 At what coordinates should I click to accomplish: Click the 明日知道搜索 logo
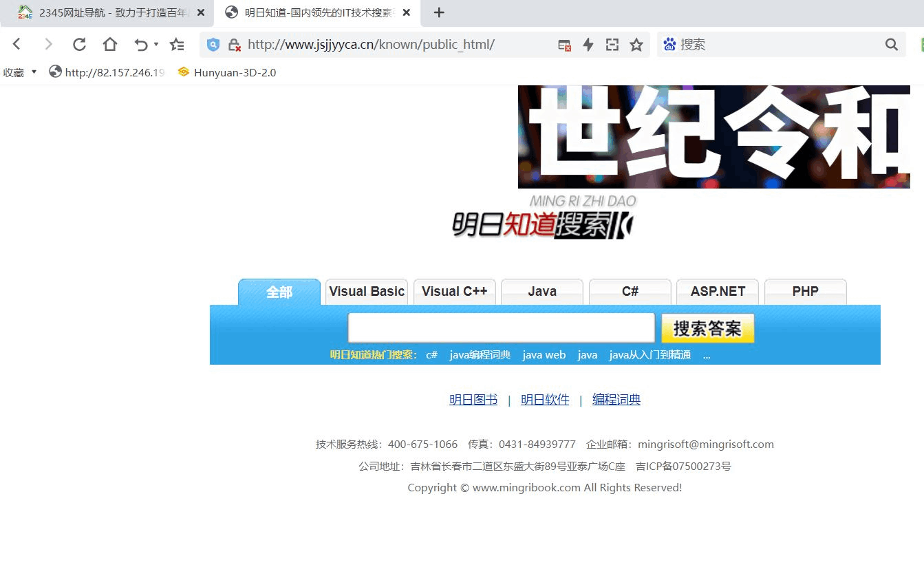544,217
